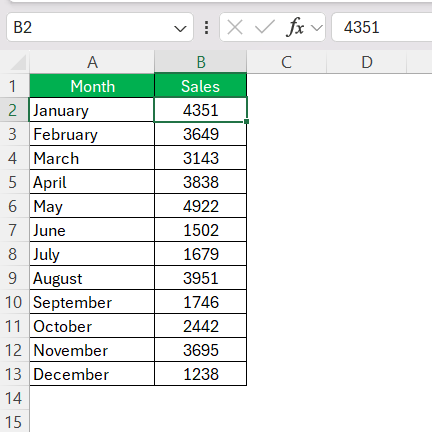The height and width of the screenshot is (432, 432).
Task: Select column C header
Action: pos(287,62)
